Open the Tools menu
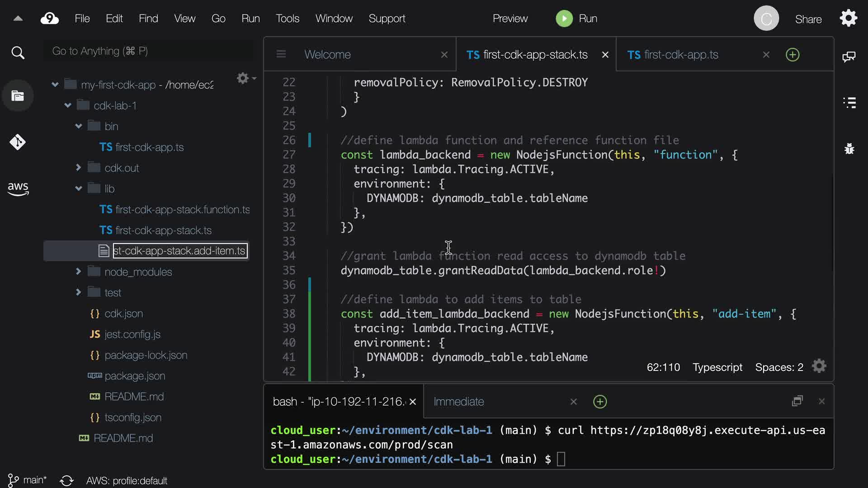The image size is (868, 488). tap(288, 19)
